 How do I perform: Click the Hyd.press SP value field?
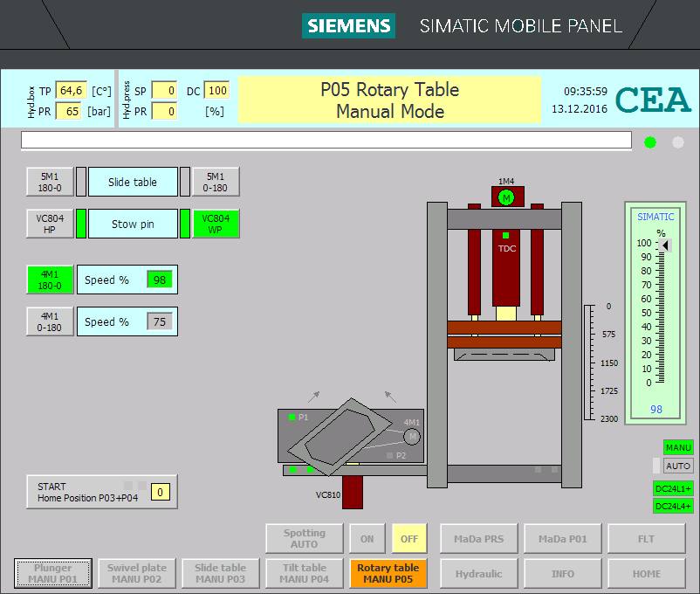[x=165, y=91]
